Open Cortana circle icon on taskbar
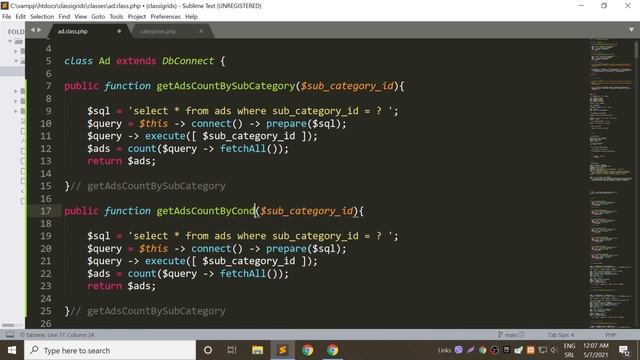Screen dimensions: 640x360 [x=208, y=350]
